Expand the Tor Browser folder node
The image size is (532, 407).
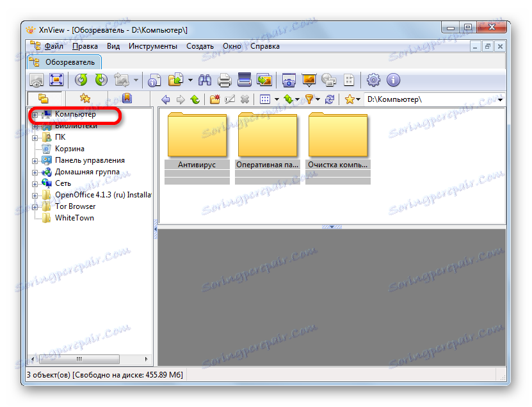[x=35, y=207]
